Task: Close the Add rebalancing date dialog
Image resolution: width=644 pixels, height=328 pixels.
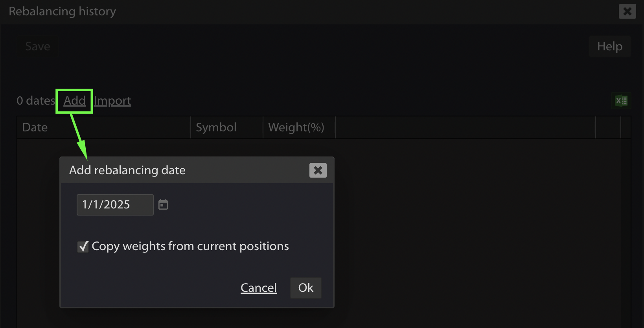Action: coord(318,170)
